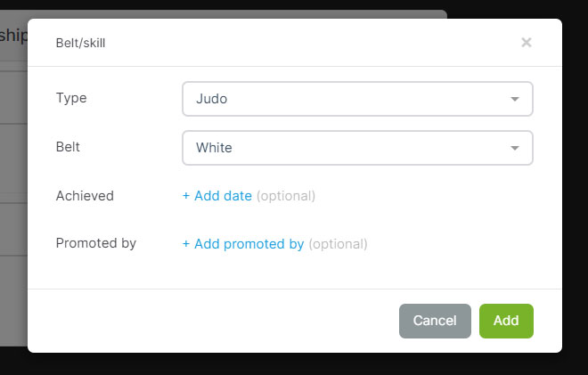
Task: Select the Judo text in Type field
Action: [212, 99]
